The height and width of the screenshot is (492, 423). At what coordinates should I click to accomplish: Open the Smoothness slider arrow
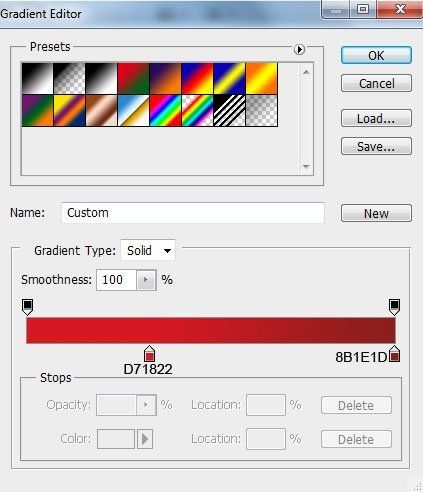coord(146,280)
